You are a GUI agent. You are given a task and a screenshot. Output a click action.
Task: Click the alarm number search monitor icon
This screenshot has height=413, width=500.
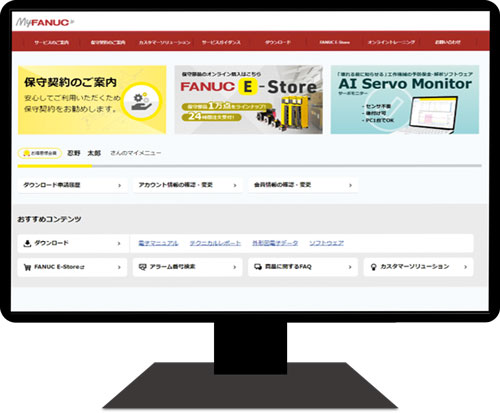click(x=143, y=267)
